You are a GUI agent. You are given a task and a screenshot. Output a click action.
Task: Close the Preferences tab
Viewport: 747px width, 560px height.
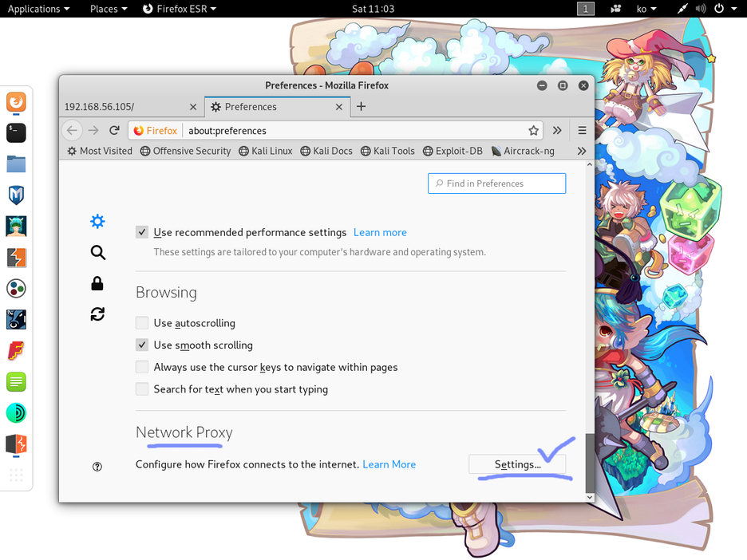tap(339, 107)
